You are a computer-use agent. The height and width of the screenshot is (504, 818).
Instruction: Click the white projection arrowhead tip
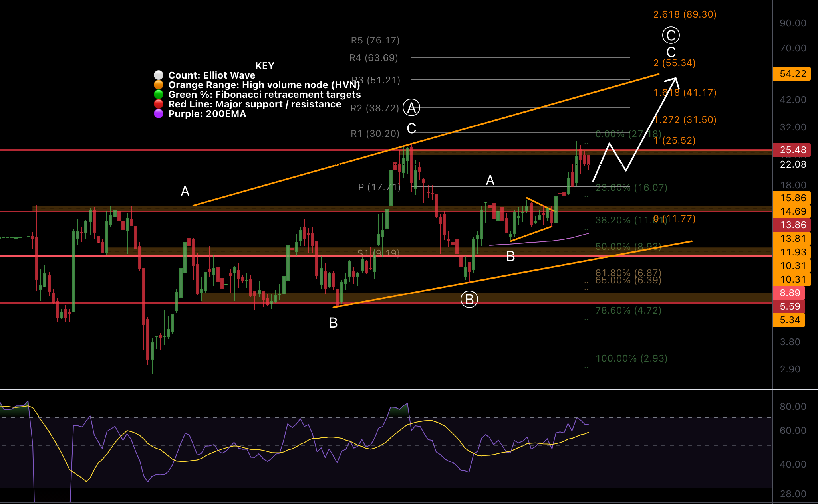[x=676, y=78]
